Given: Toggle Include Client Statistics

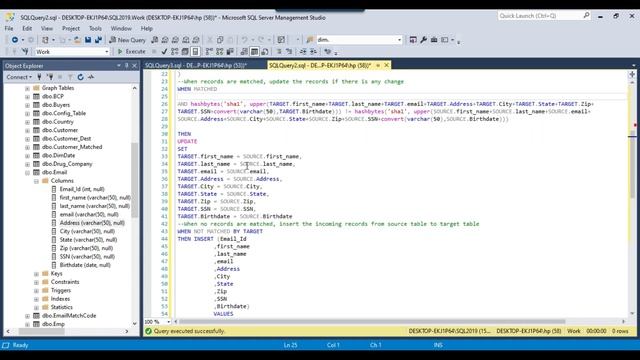Looking at the screenshot, I should tap(230, 51).
